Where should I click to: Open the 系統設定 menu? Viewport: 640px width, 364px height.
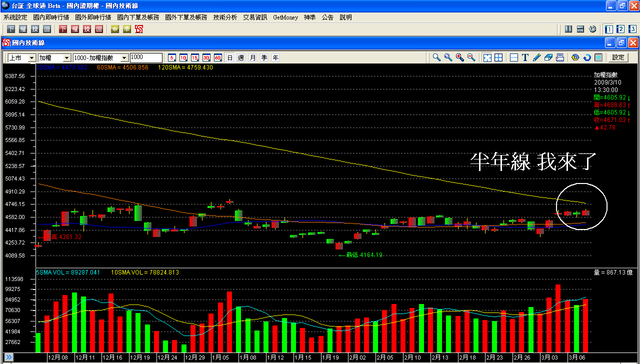(x=15, y=17)
